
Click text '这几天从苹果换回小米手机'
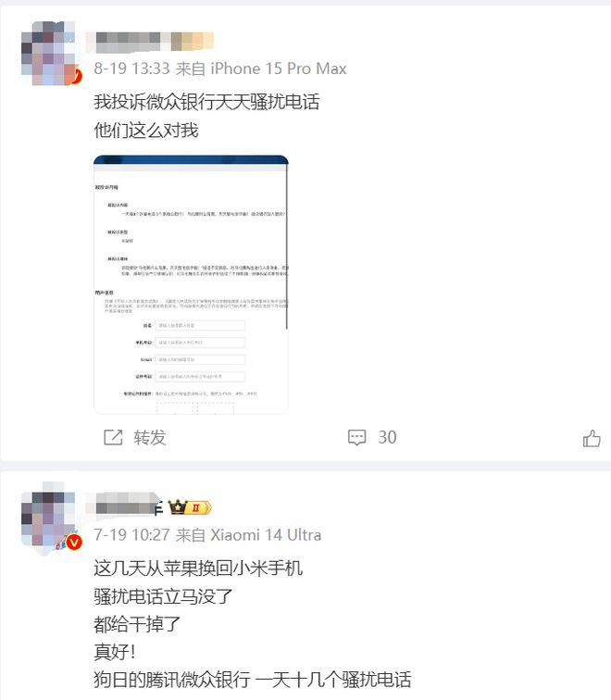click(x=198, y=569)
